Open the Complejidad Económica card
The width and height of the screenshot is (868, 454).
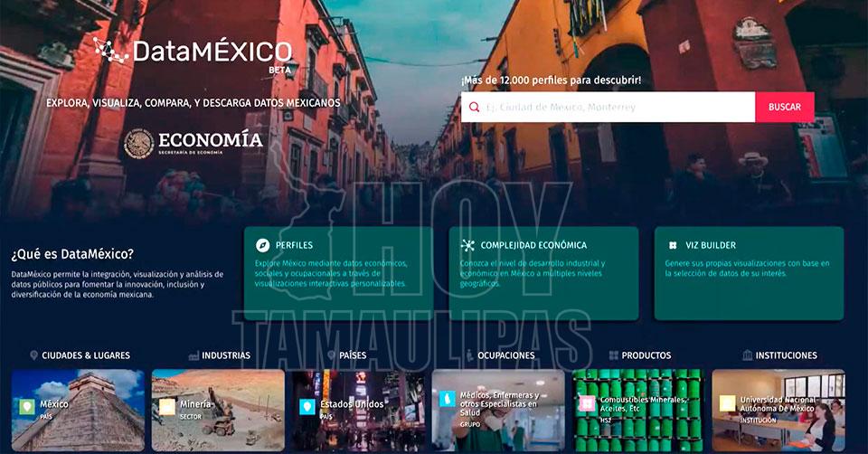[x=543, y=273]
